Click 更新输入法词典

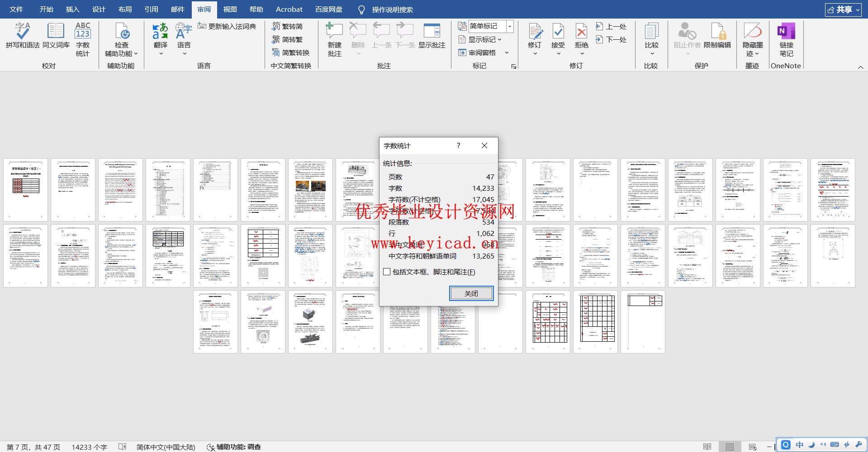[x=227, y=26]
